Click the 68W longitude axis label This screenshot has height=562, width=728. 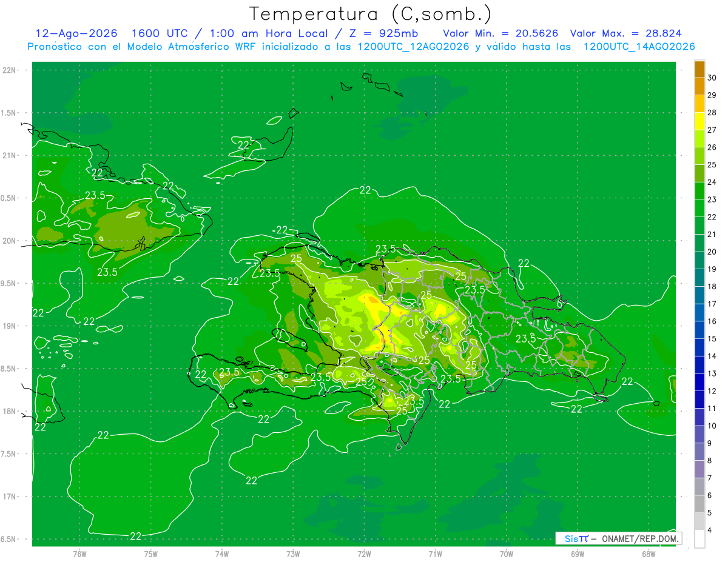pyautogui.click(x=648, y=554)
